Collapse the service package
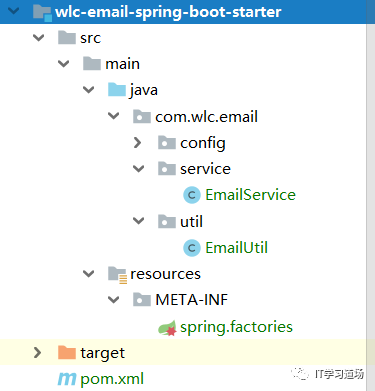Viewport: 375px width, 391px height. coord(138,169)
